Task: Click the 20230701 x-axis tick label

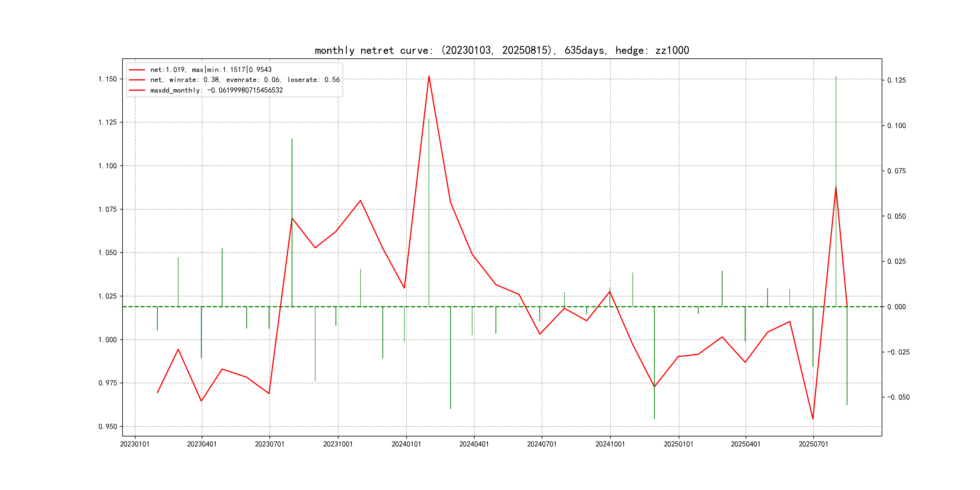Action: [269, 444]
